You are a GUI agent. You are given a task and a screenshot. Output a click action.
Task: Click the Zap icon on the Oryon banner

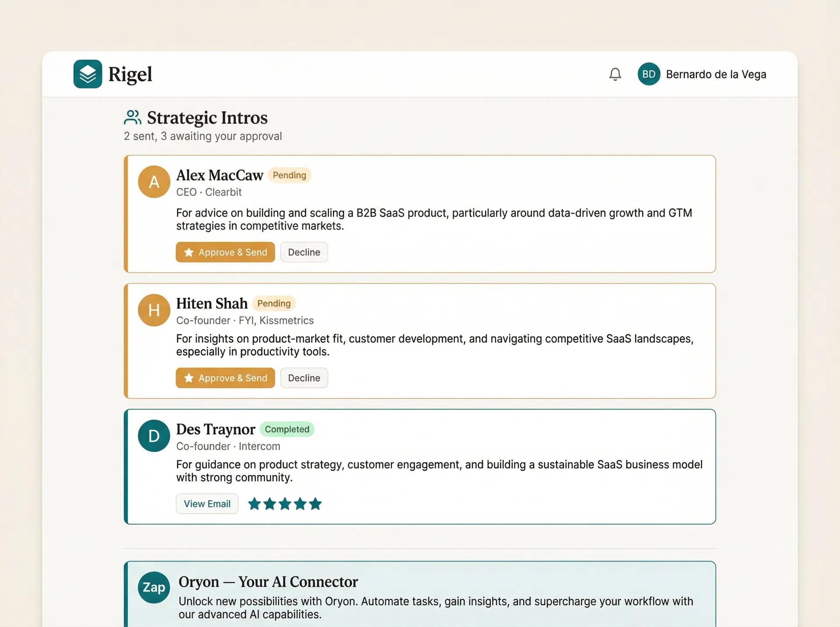(154, 587)
